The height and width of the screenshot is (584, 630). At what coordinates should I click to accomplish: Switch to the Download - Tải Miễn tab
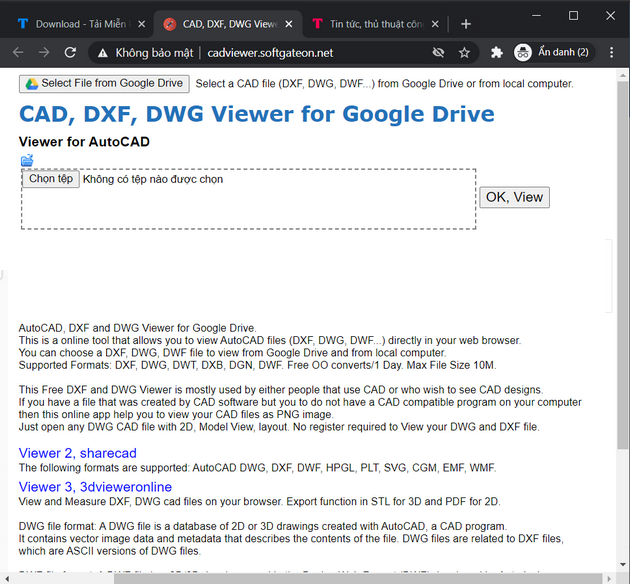(x=78, y=24)
